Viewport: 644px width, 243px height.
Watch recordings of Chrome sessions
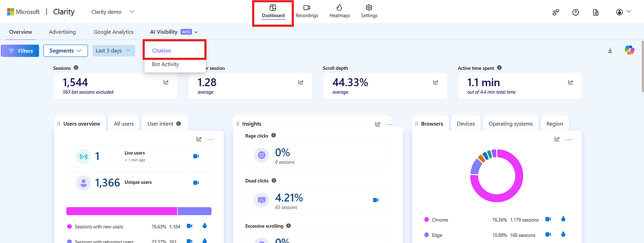point(548,219)
